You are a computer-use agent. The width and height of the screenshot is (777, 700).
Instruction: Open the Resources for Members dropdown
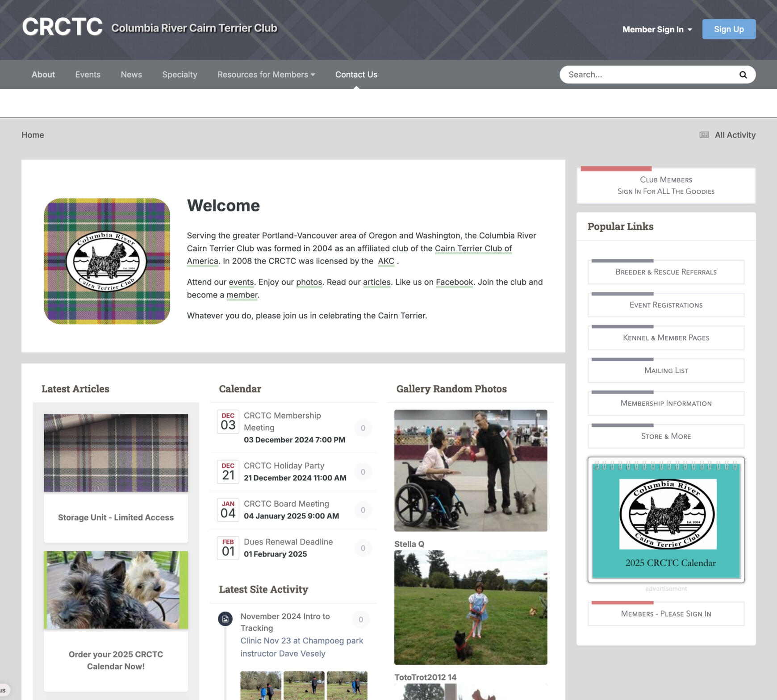pyautogui.click(x=266, y=75)
